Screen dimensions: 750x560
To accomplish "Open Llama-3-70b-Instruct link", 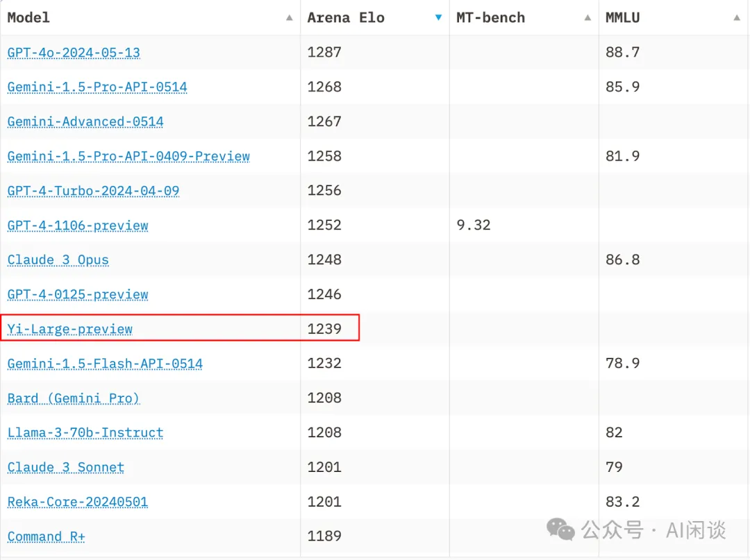I will 85,433.
